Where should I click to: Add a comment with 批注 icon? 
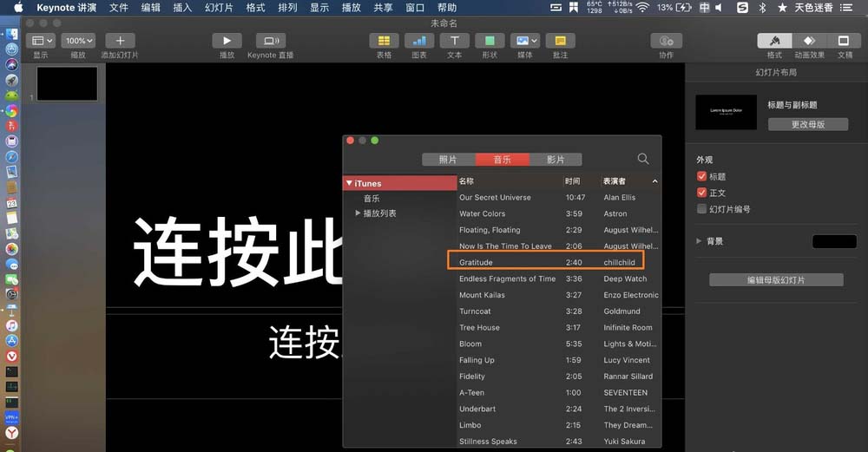pyautogui.click(x=560, y=41)
